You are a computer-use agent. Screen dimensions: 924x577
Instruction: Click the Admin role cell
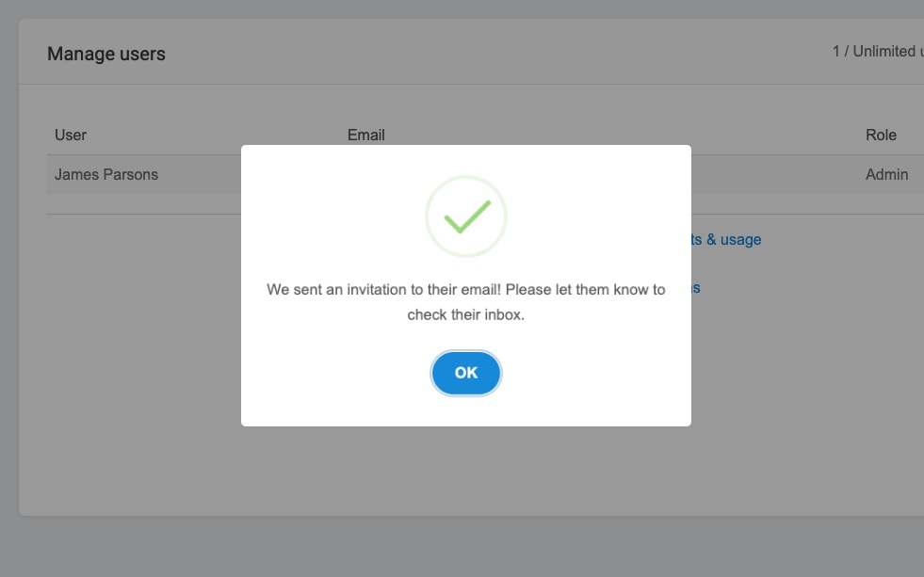click(887, 174)
